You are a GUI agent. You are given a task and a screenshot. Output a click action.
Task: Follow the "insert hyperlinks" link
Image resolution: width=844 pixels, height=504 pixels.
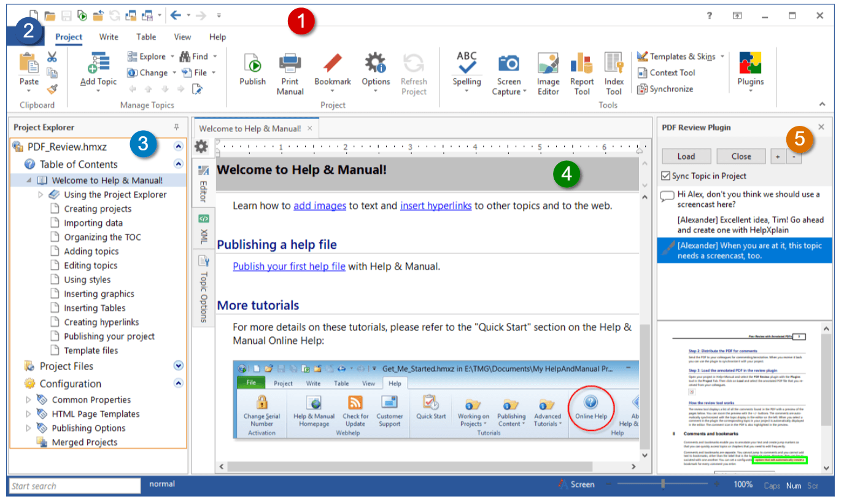point(436,206)
